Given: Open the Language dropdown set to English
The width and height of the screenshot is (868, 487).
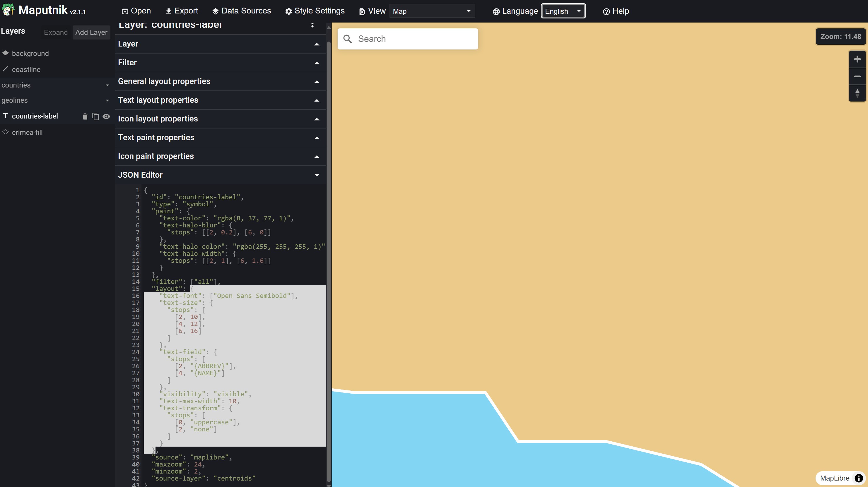Looking at the screenshot, I should pos(563,11).
